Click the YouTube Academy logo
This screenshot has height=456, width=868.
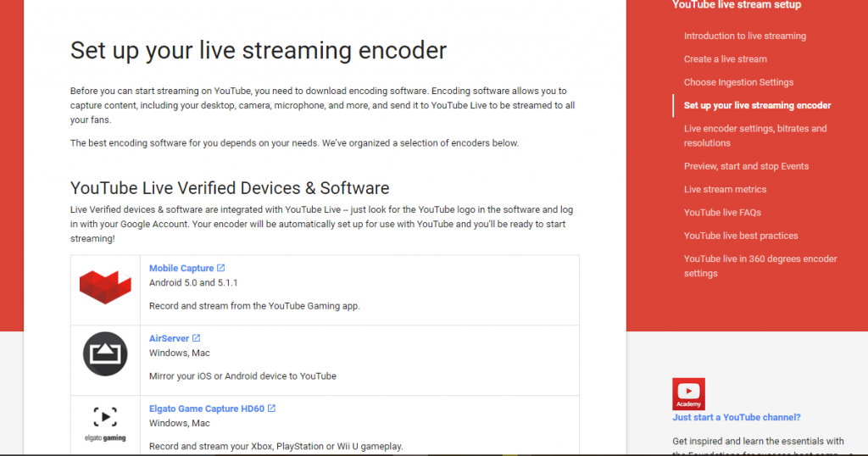[x=688, y=394]
